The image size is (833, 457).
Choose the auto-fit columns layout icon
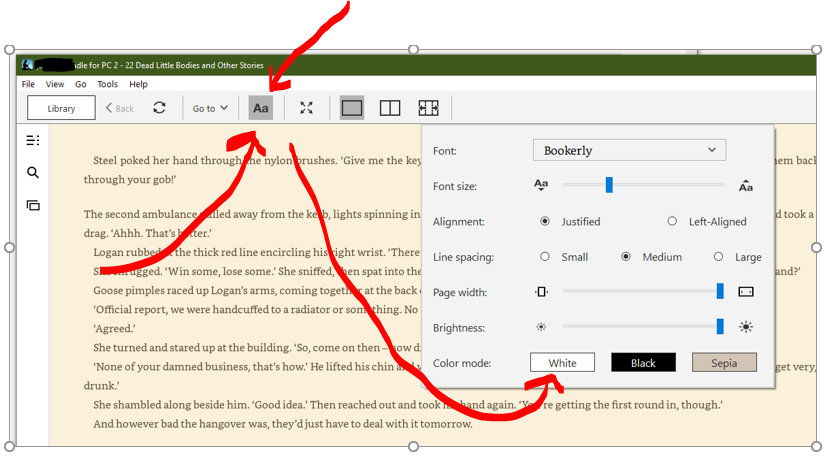(x=428, y=108)
